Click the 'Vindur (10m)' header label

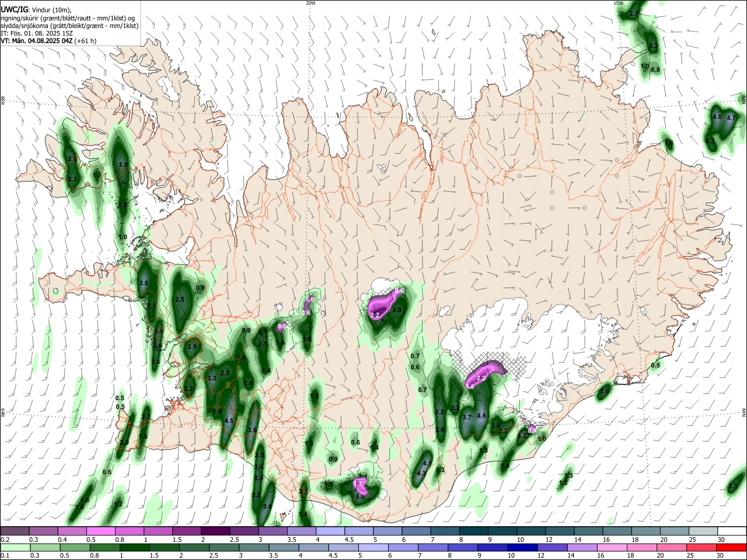[x=51, y=10]
